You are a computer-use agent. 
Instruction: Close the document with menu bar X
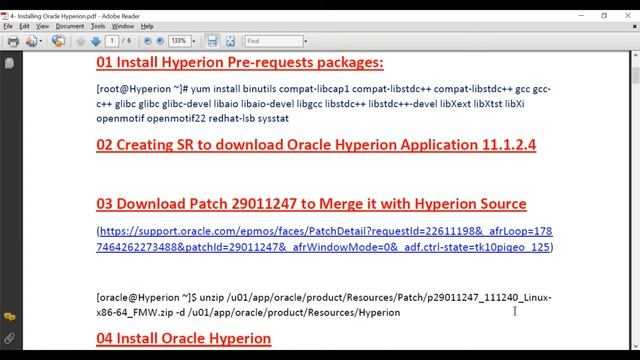click(635, 26)
